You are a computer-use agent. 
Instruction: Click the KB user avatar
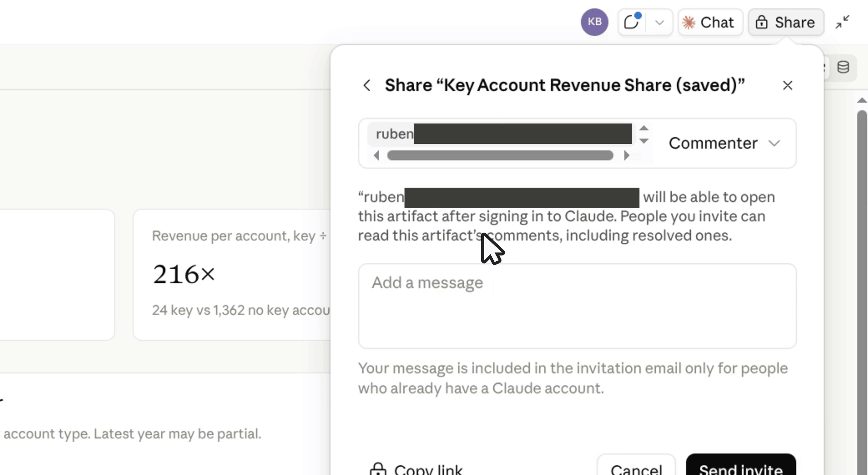click(594, 22)
